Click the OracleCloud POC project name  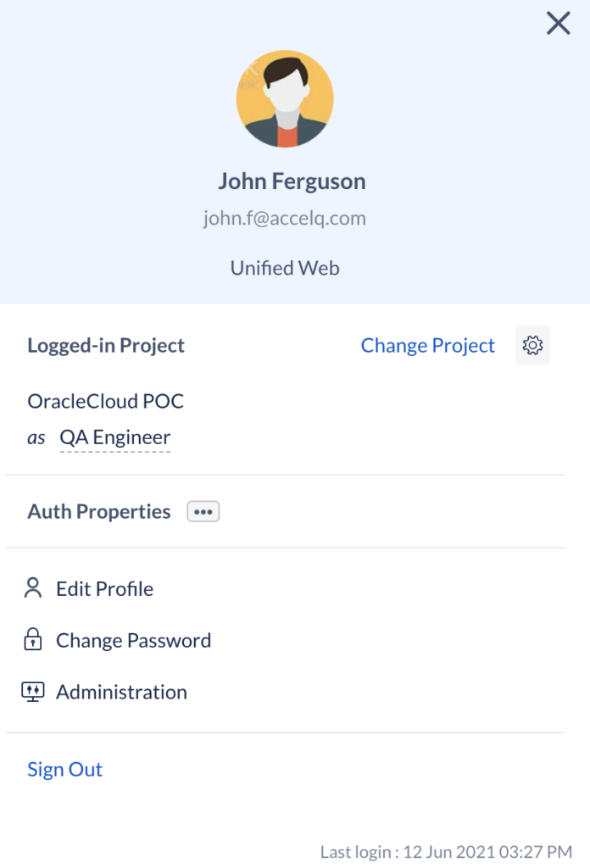105,401
